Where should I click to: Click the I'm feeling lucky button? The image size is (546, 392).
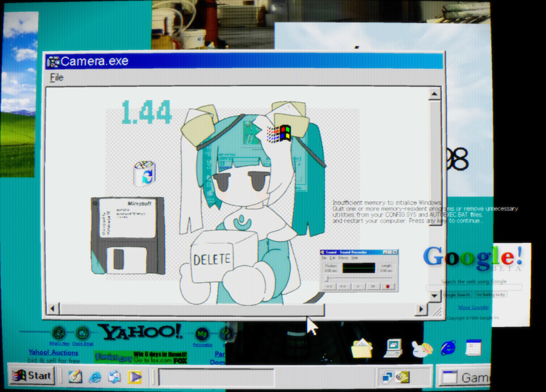pos(490,294)
